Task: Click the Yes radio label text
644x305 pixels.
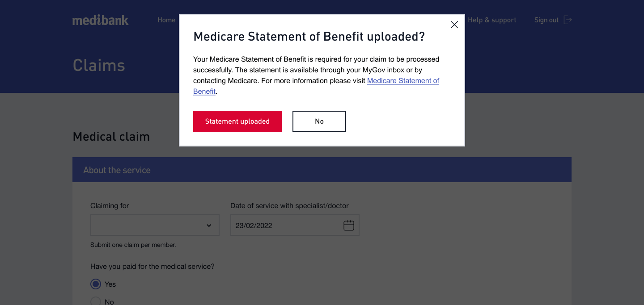Action: [x=110, y=284]
